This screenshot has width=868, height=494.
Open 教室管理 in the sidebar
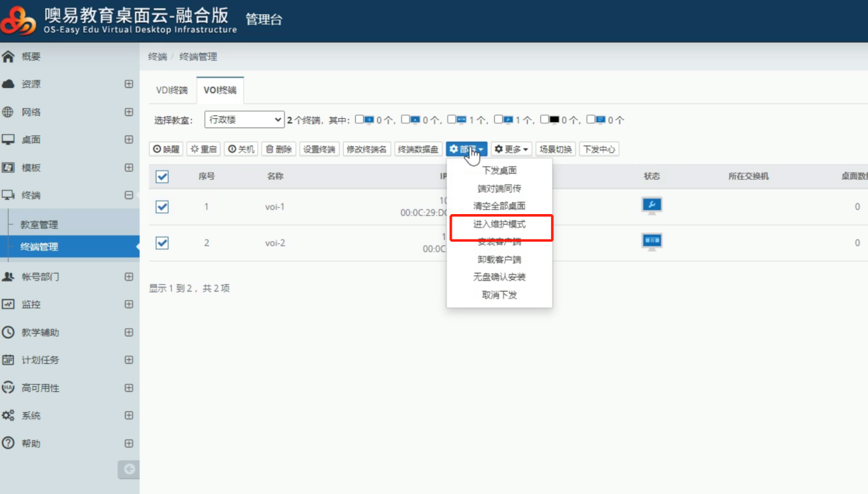pos(39,225)
